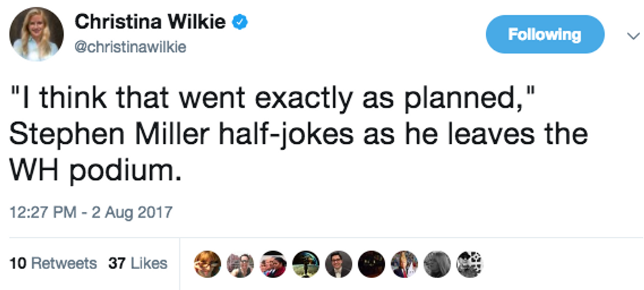Open liker avatar of suited man with glasses
The height and width of the screenshot is (290, 644).
(339, 264)
